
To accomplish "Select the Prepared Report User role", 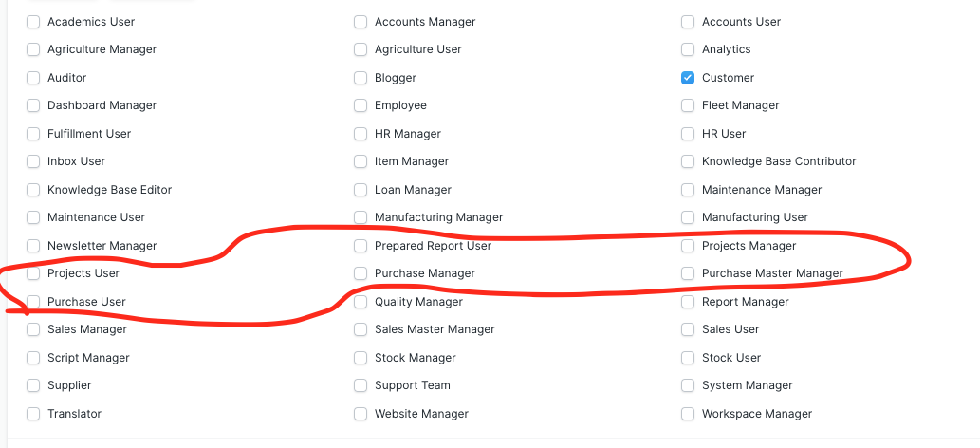I will (x=360, y=246).
